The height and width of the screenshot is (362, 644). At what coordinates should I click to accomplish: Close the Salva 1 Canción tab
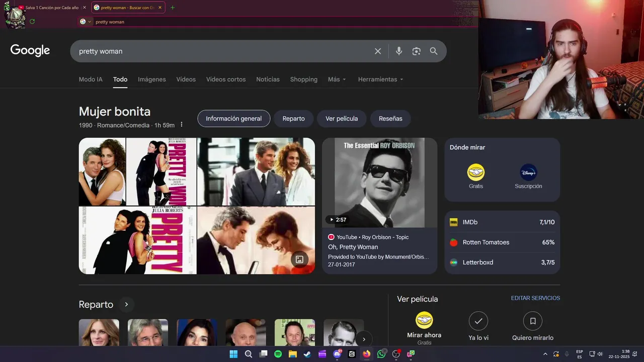point(84,8)
